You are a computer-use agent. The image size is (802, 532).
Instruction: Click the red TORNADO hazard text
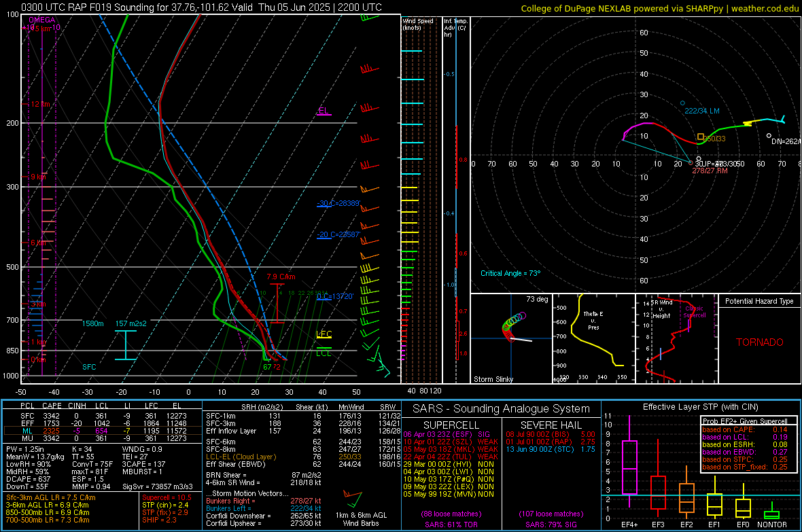pyautogui.click(x=760, y=342)
